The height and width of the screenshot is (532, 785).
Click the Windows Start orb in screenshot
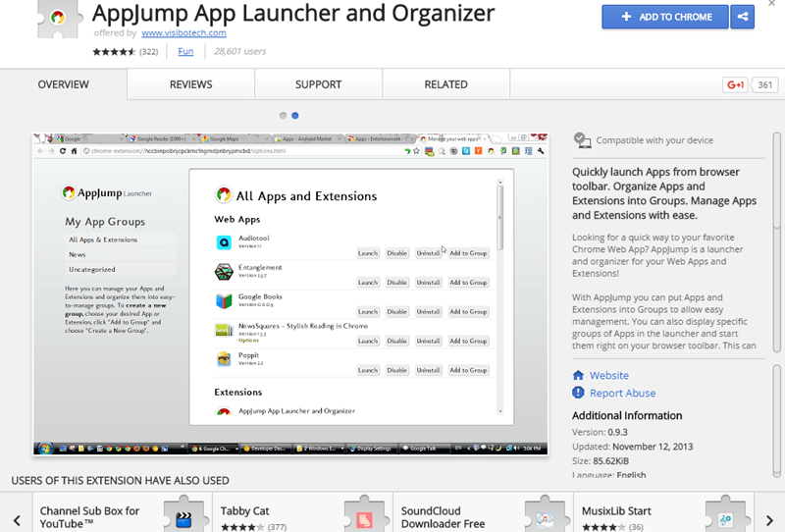45,449
